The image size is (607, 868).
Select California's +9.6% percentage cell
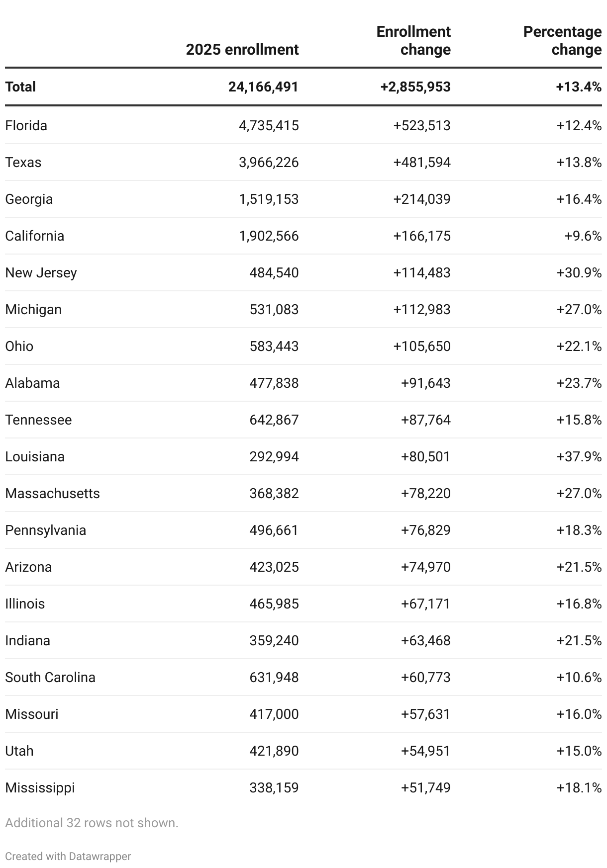[x=583, y=236]
